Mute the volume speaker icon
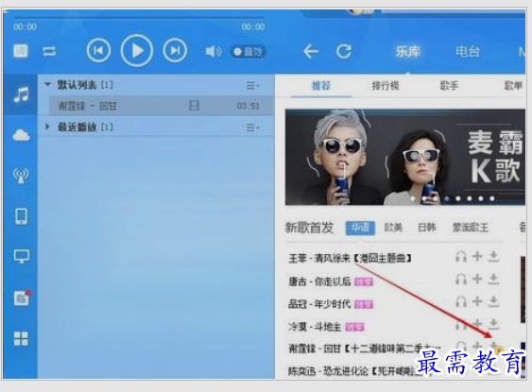532x392 pixels. (x=213, y=52)
